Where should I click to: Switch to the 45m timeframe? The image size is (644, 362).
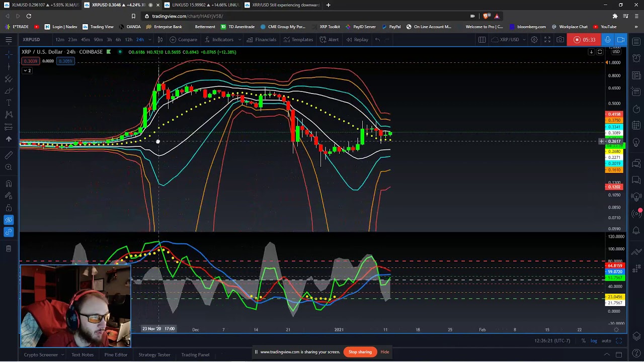click(85, 40)
